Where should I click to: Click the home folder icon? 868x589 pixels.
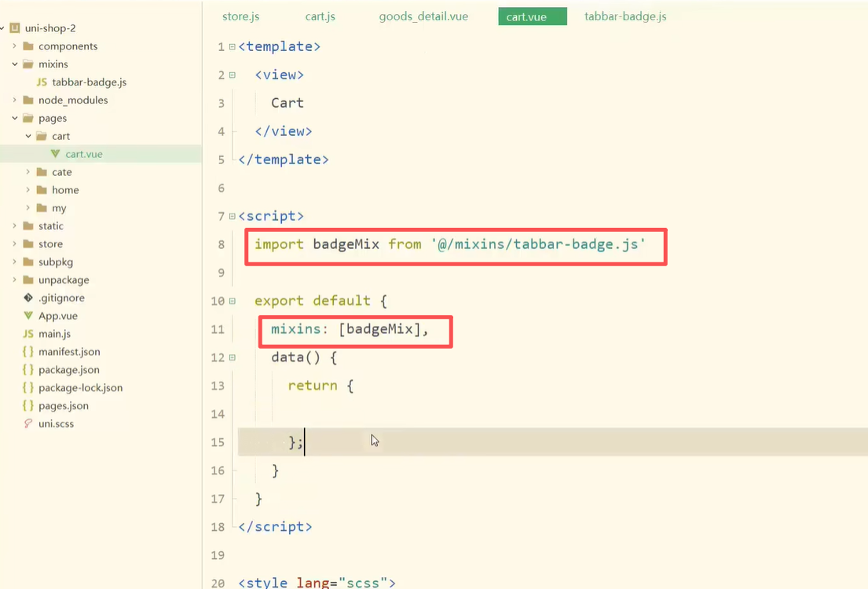point(42,190)
